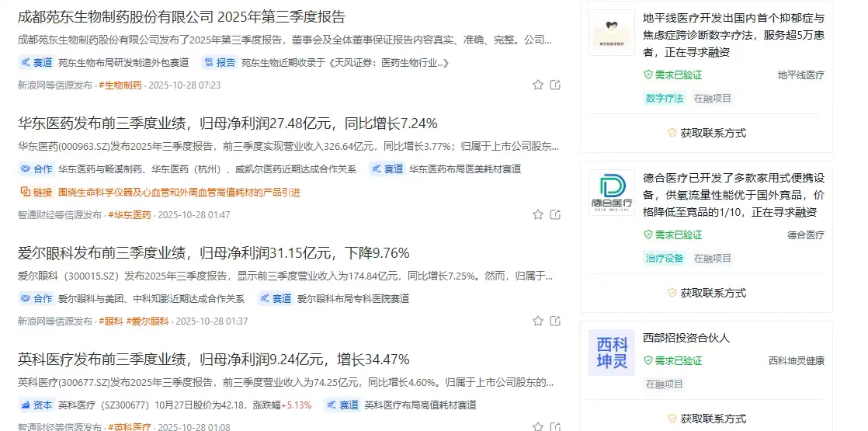Click 报告 tag under 苑东生物 article
Image resolution: width=868 pixels, height=431 pixels.
[x=219, y=63]
